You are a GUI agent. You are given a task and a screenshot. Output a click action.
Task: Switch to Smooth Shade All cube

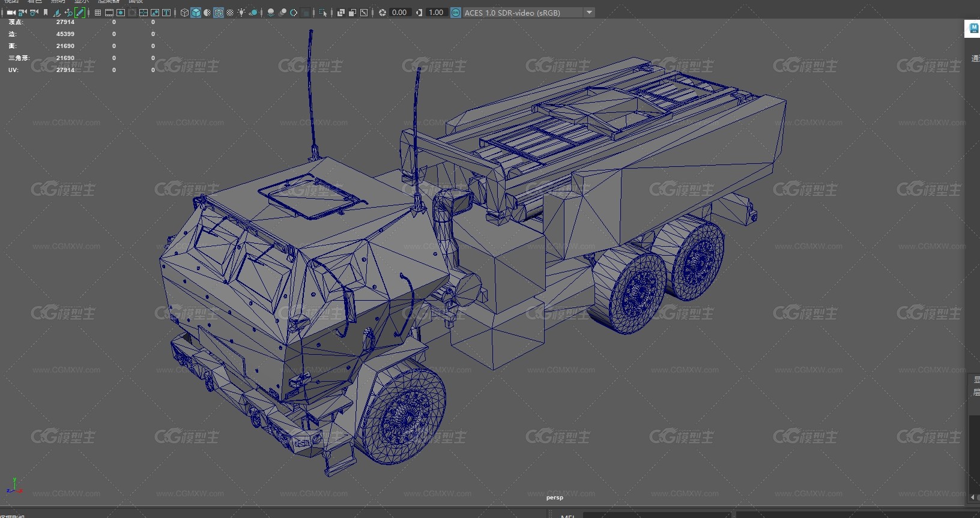[196, 13]
